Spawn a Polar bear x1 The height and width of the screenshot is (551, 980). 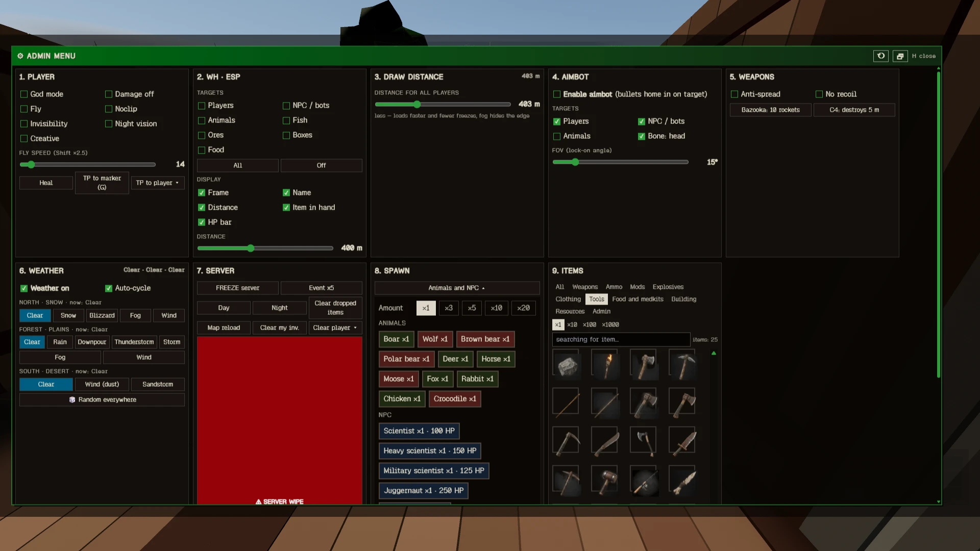click(x=406, y=359)
